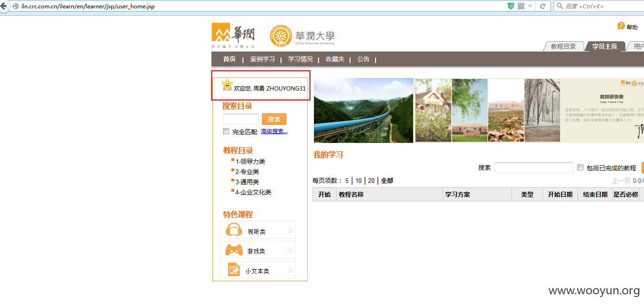Click the search magnifier icon in browser
This screenshot has height=304, width=644.
pyautogui.click(x=560, y=6)
